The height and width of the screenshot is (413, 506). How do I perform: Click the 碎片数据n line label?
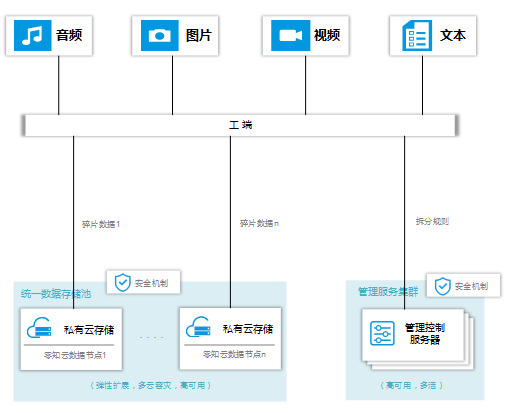(x=259, y=223)
